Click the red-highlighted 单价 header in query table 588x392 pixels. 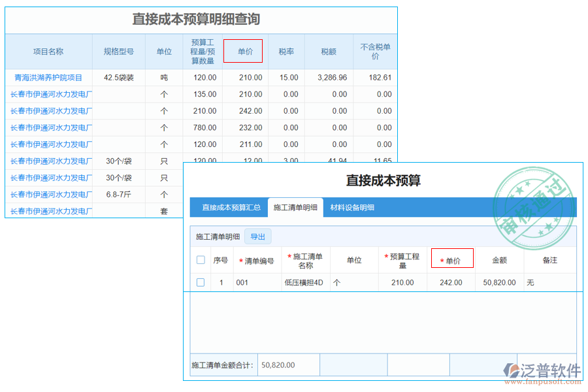click(243, 50)
